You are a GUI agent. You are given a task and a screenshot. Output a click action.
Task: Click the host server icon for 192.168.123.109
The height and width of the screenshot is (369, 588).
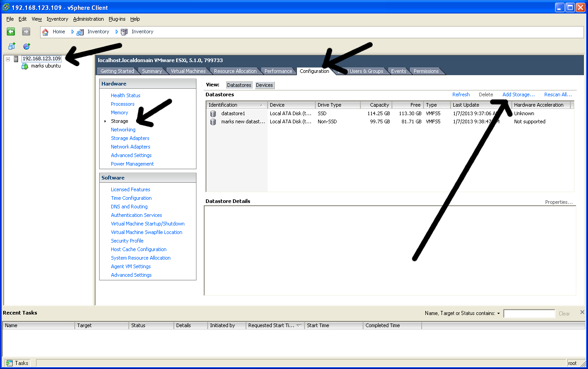[16, 59]
